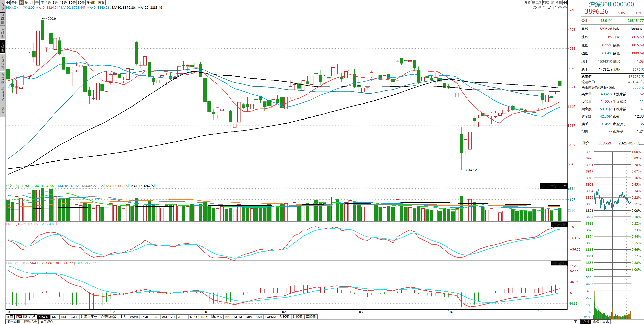Open top toolbar 设置 settings
Viewport: 644px width, 324px height.
[101, 2]
